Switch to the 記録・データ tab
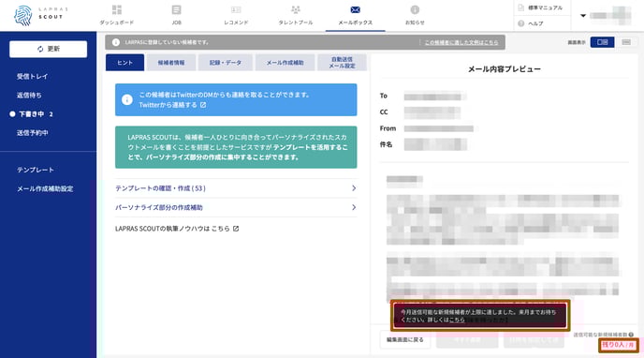The image size is (644, 358). 225,63
